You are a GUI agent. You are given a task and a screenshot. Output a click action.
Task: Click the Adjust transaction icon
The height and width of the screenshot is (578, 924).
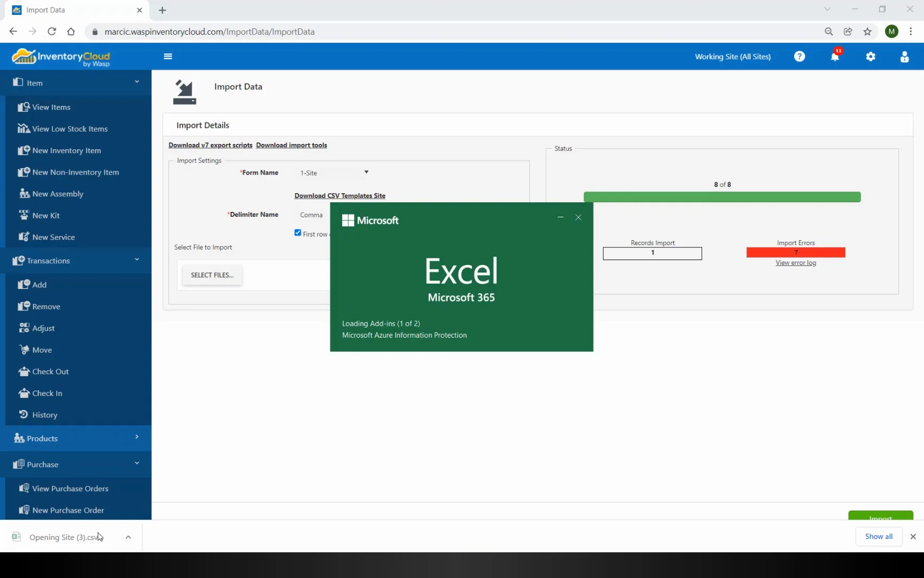24,328
